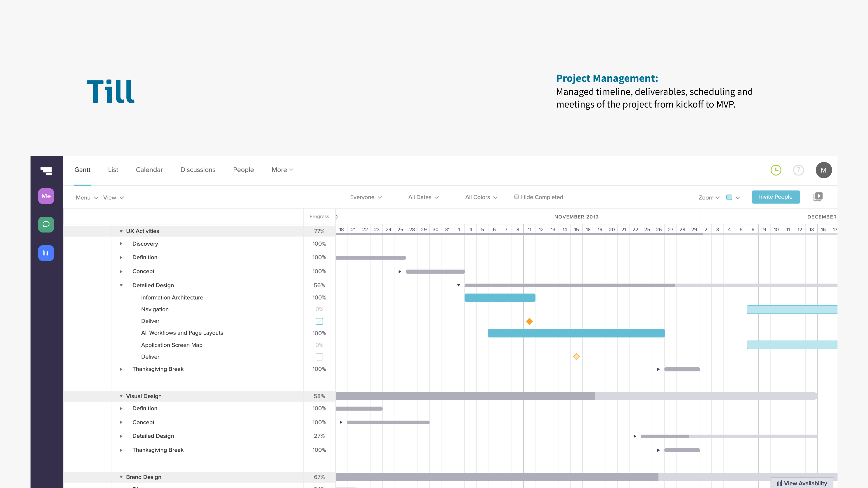This screenshot has width=868, height=488.
Task: Click the bar chart icon in sidebar
Action: [x=46, y=253]
